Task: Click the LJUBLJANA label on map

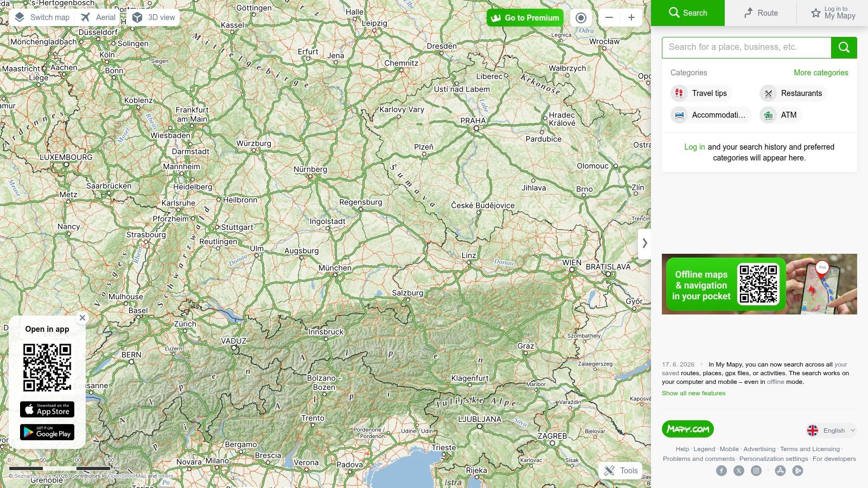Action: pos(480,419)
